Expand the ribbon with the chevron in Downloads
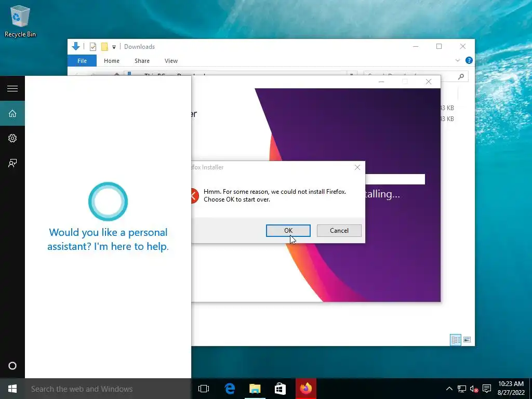532x399 pixels. 457,60
